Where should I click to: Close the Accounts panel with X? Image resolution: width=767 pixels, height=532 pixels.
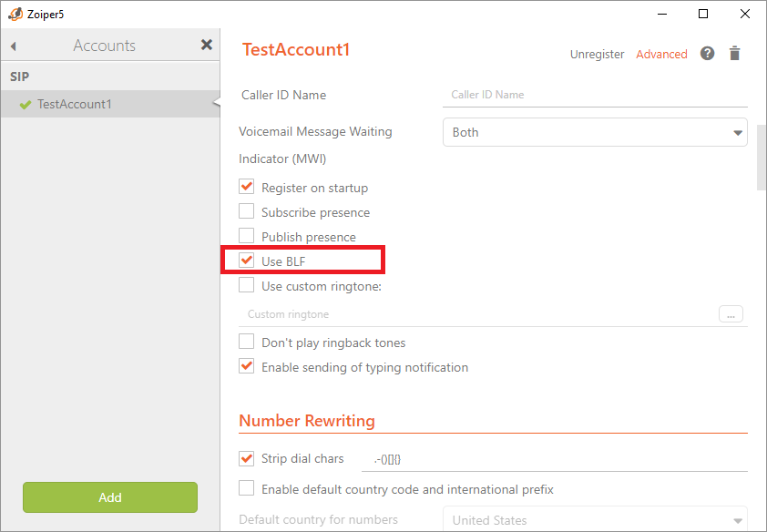(207, 45)
